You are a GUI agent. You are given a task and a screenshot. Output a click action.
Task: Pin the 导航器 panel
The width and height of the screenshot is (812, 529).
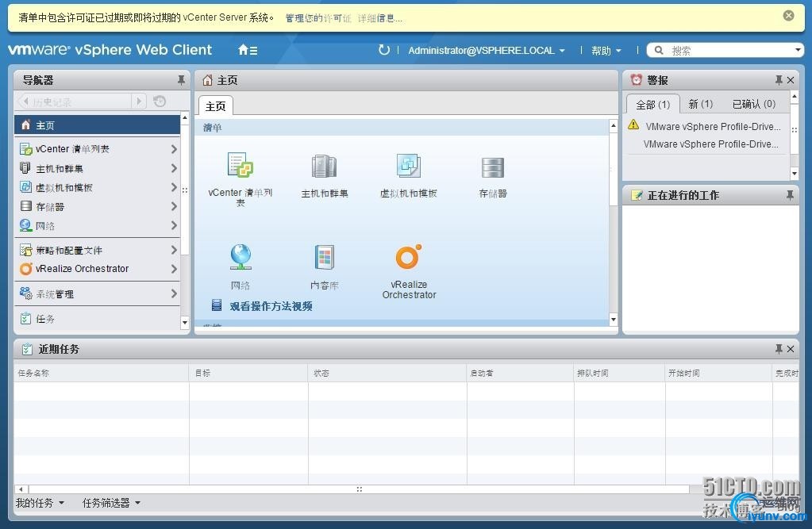click(x=181, y=80)
